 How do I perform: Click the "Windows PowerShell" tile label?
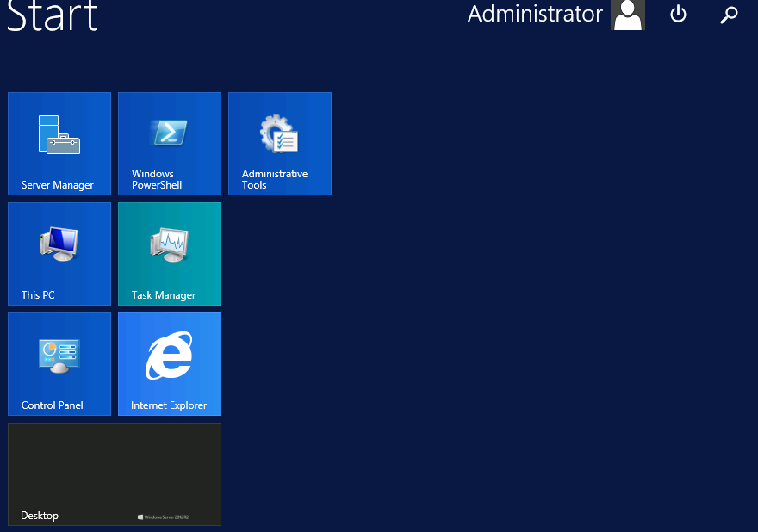(157, 179)
